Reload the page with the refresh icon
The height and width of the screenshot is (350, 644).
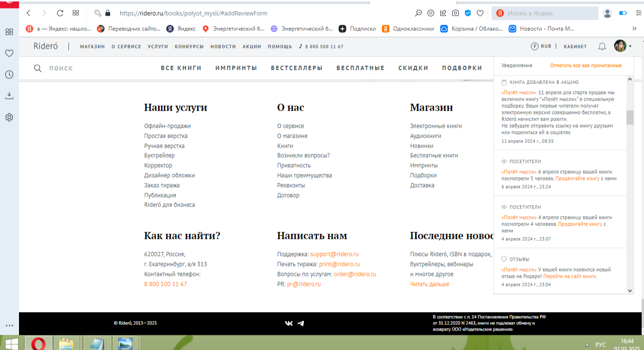pyautogui.click(x=60, y=13)
